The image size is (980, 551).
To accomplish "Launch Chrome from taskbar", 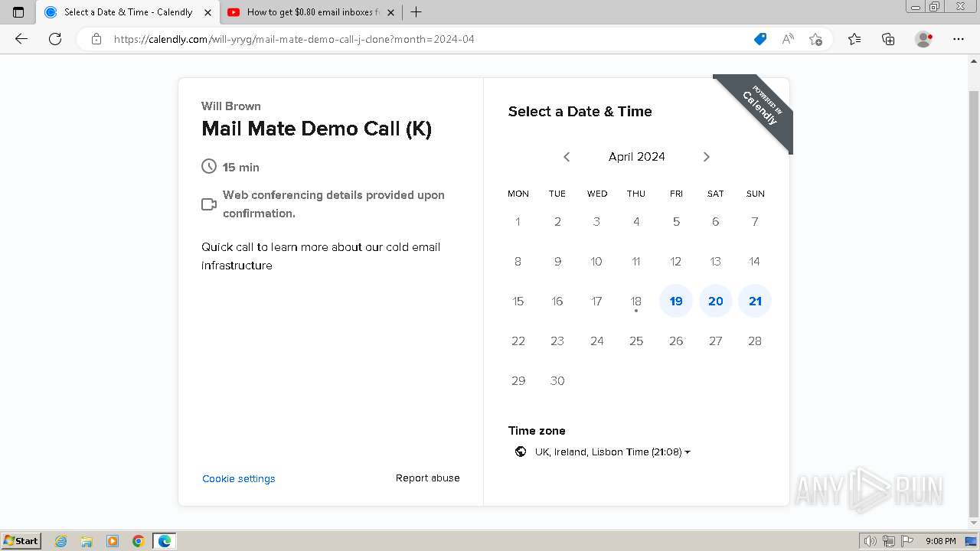I will click(139, 541).
